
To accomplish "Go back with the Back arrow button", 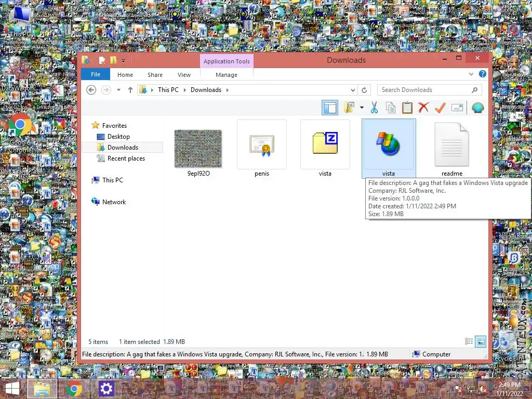I will point(91,90).
